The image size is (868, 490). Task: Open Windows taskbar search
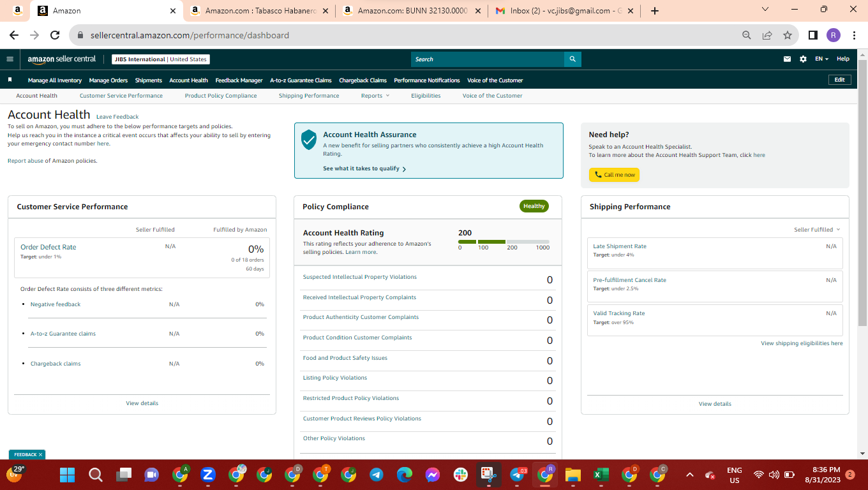coord(95,475)
